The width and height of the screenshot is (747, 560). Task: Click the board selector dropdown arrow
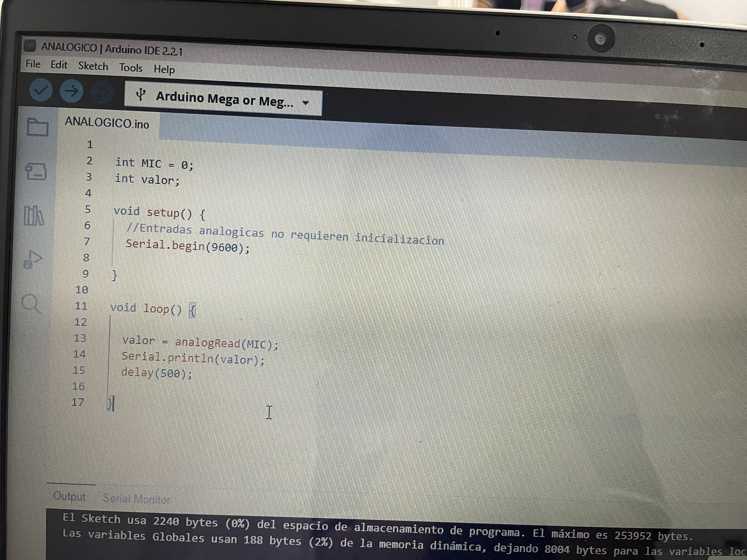pyautogui.click(x=306, y=102)
